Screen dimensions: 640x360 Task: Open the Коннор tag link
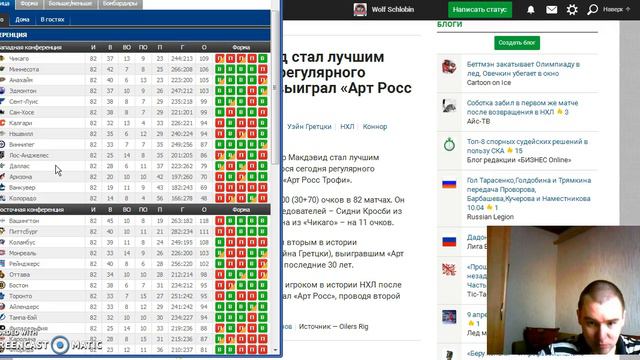(375, 127)
